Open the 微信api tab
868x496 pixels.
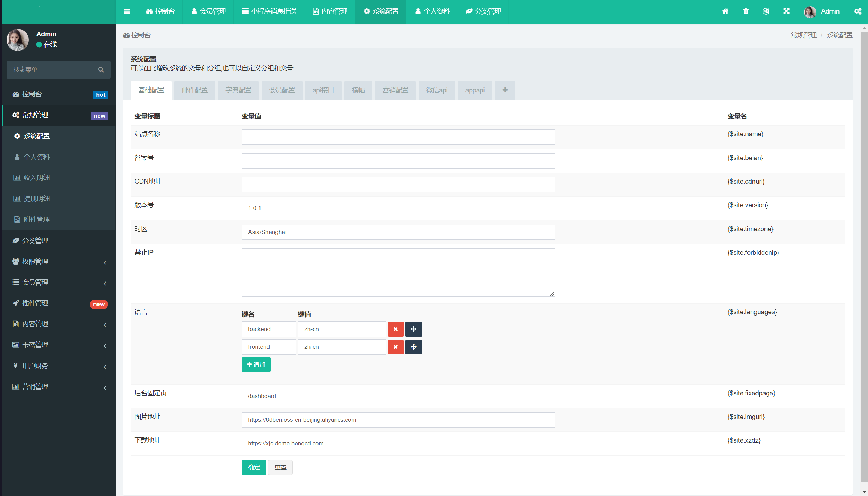coord(437,90)
